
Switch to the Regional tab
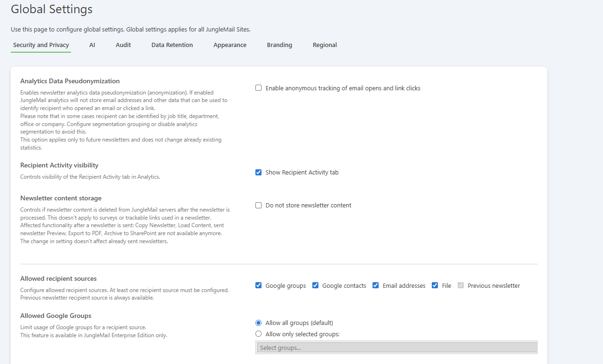325,45
